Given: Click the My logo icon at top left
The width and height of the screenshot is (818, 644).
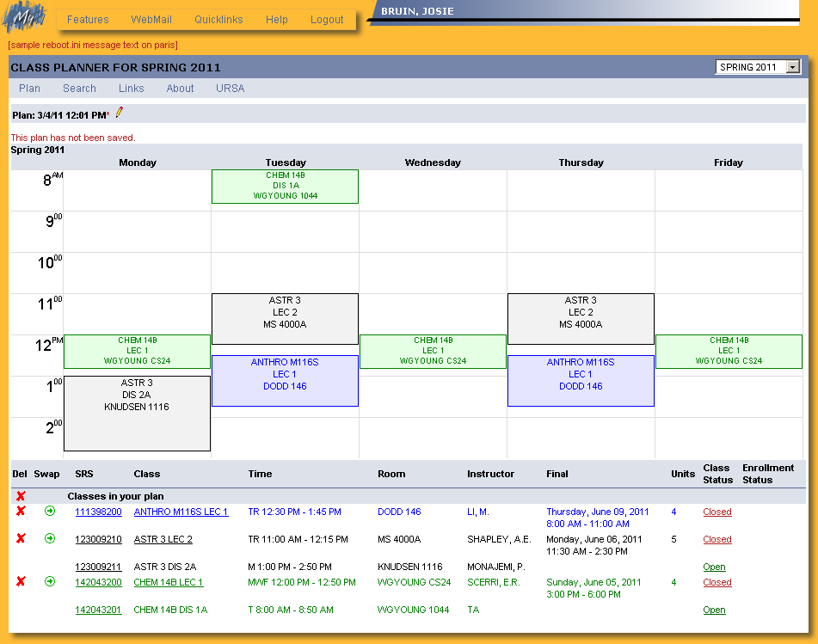Looking at the screenshot, I should click(24, 18).
